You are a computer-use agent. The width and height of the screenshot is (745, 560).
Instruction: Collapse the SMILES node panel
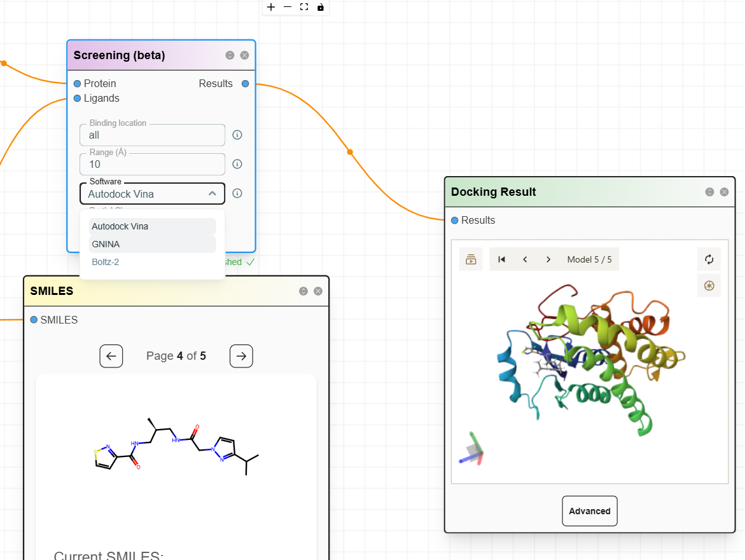[303, 291]
